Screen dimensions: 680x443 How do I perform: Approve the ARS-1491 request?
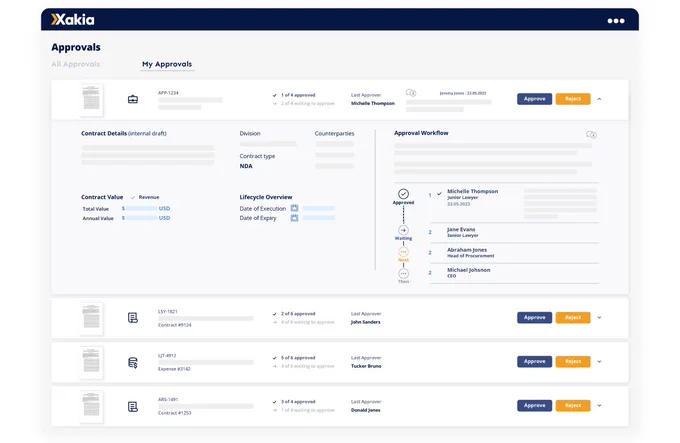(x=534, y=406)
